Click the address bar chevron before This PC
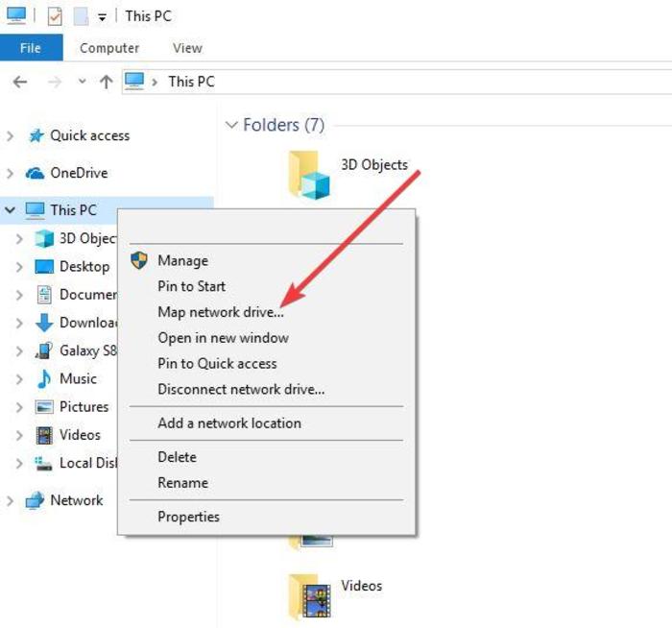 coord(156,82)
